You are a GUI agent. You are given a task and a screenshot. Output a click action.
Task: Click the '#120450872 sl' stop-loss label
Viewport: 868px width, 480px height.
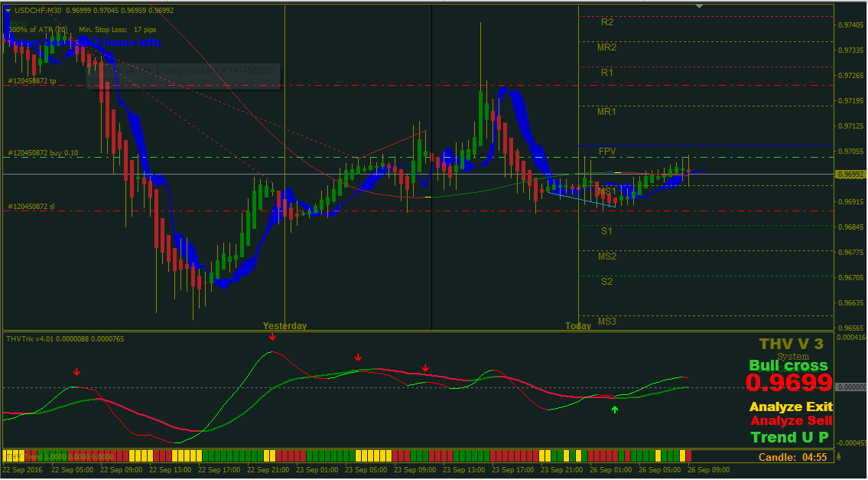[31, 206]
